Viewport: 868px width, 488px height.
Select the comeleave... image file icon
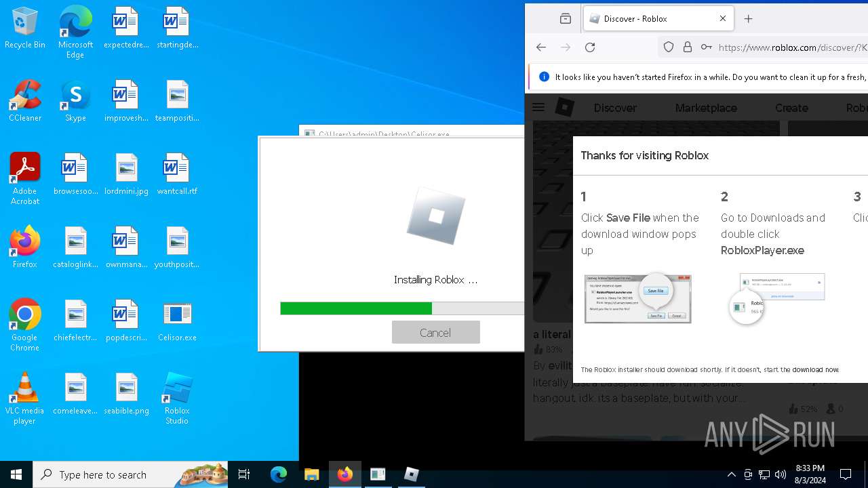(x=75, y=394)
